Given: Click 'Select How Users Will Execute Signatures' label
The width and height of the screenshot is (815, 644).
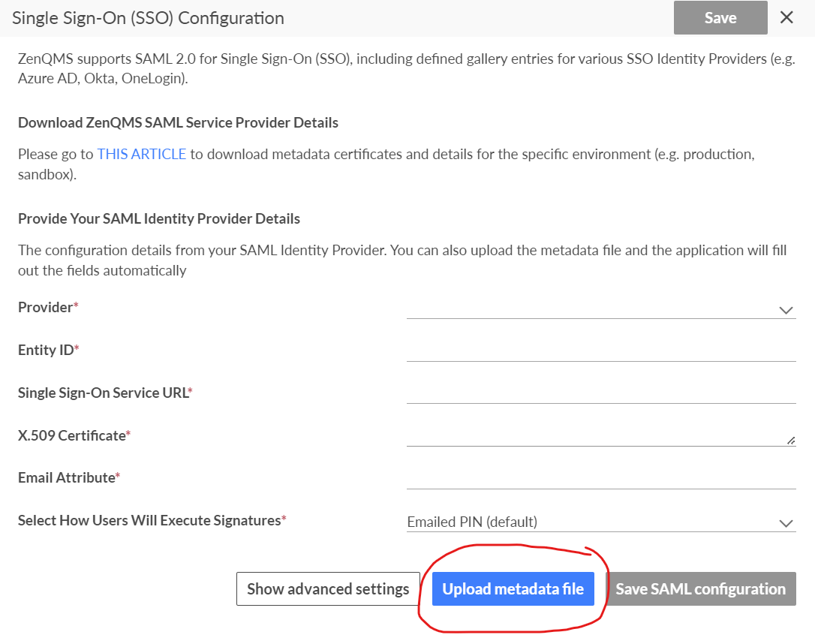Looking at the screenshot, I should (149, 520).
